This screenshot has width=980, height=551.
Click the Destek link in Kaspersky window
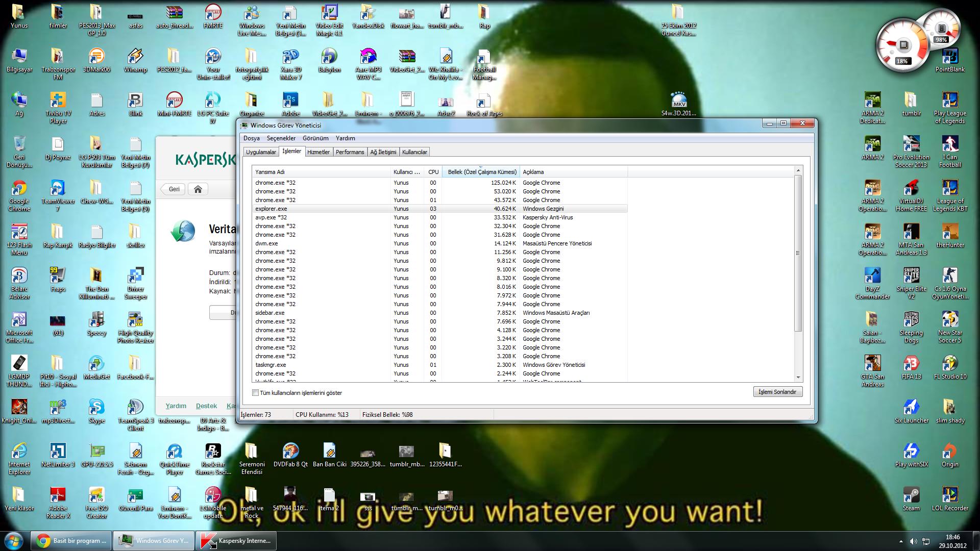[206, 406]
